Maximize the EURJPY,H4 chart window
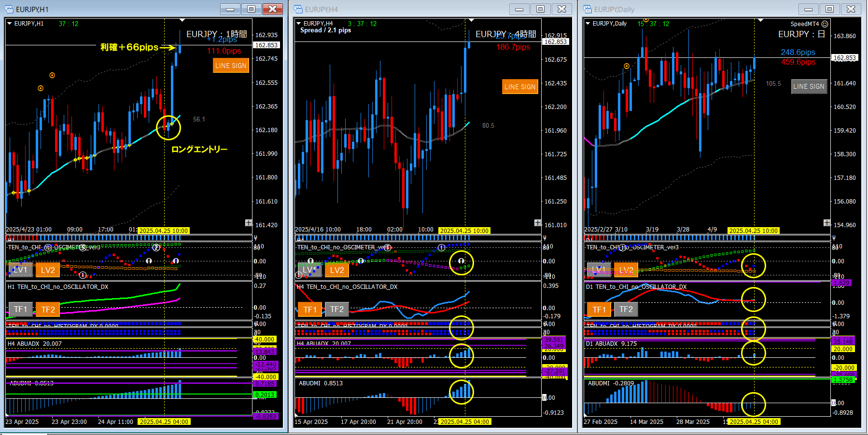The width and height of the screenshot is (868, 435). 541,9
